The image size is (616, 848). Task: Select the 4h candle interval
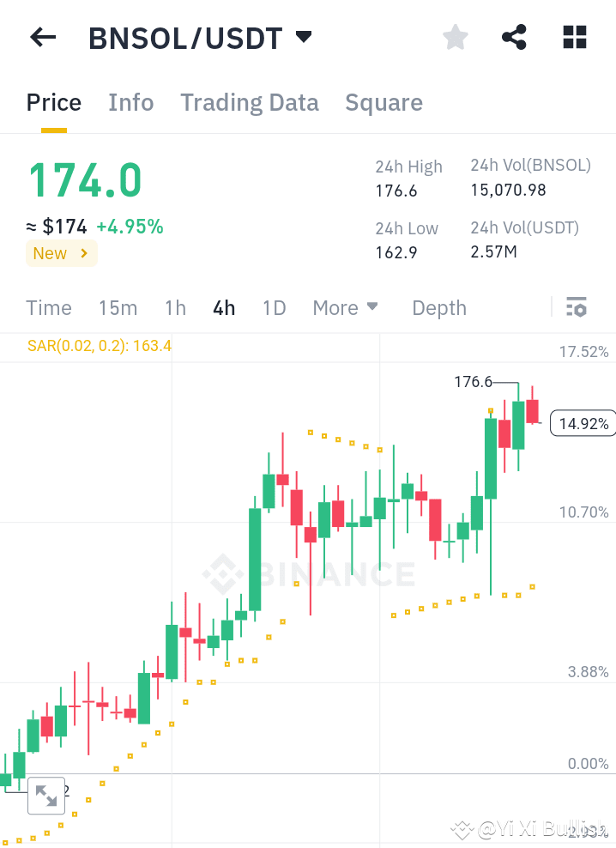coord(224,307)
